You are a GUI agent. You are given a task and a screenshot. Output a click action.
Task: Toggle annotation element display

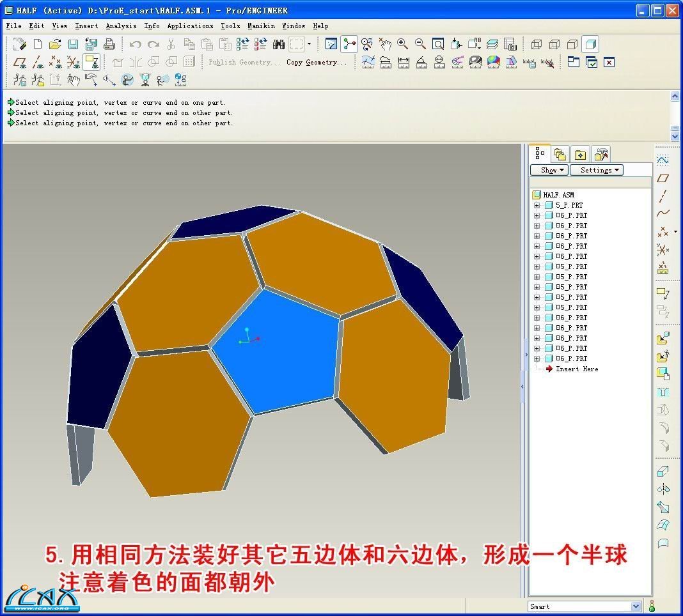91,62
